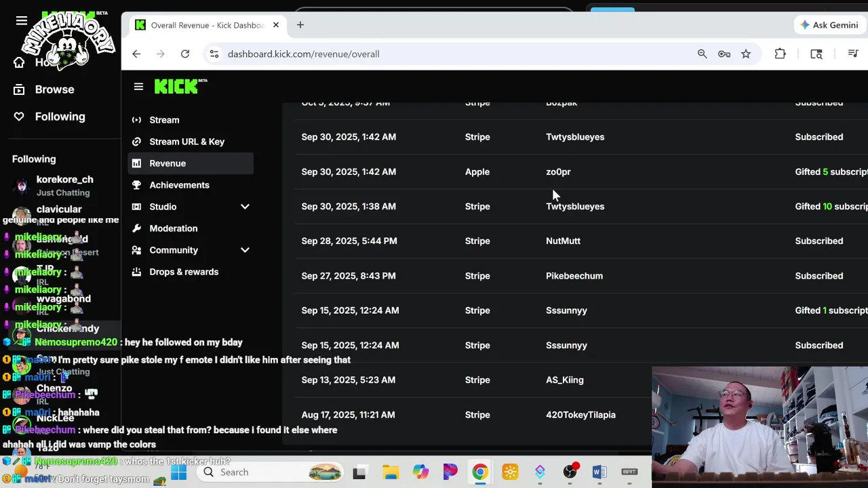868x488 pixels.
Task: Click username zo0pr in the Apple row
Action: 558,172
